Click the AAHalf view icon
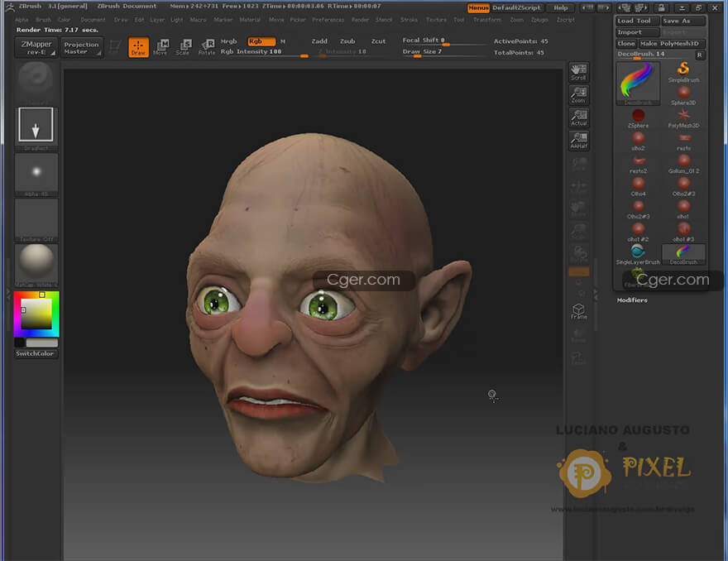The image size is (728, 561). [579, 141]
